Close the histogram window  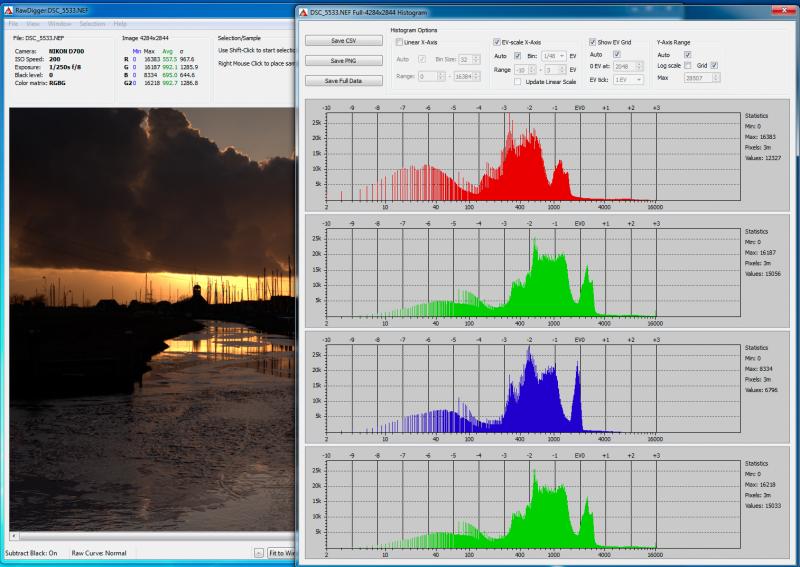point(782,10)
